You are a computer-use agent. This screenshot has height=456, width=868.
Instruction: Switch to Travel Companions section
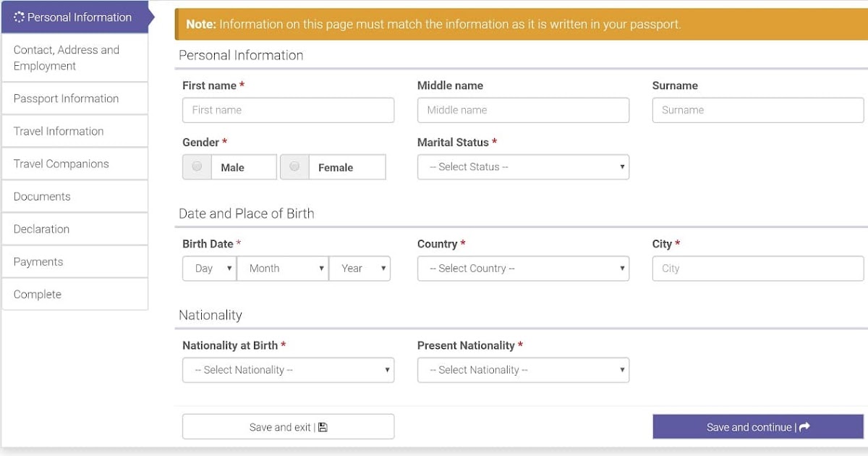click(61, 164)
